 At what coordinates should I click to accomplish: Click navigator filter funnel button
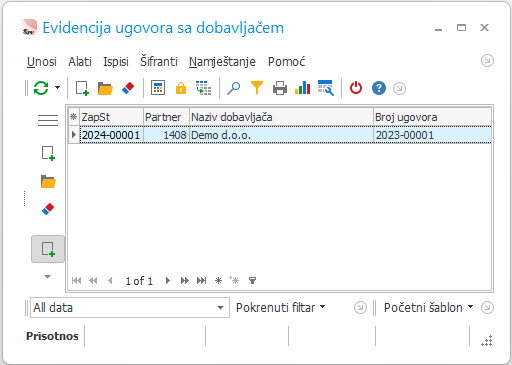click(252, 281)
